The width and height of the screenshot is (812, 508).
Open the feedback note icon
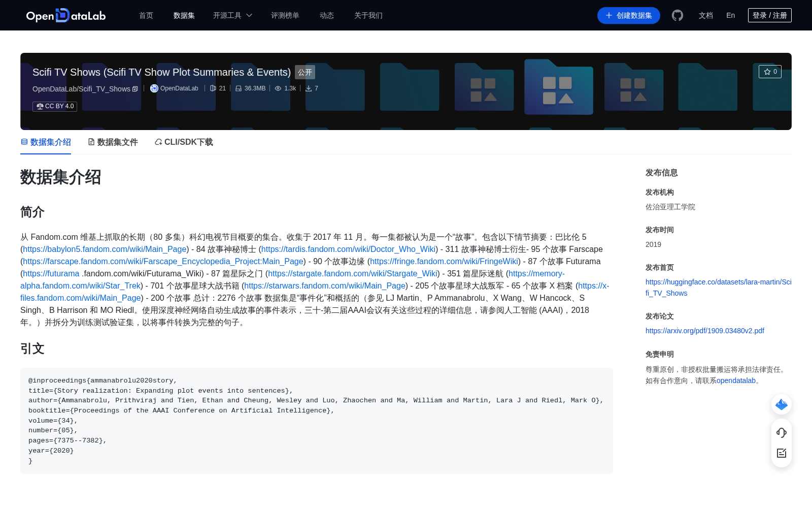coord(782,453)
